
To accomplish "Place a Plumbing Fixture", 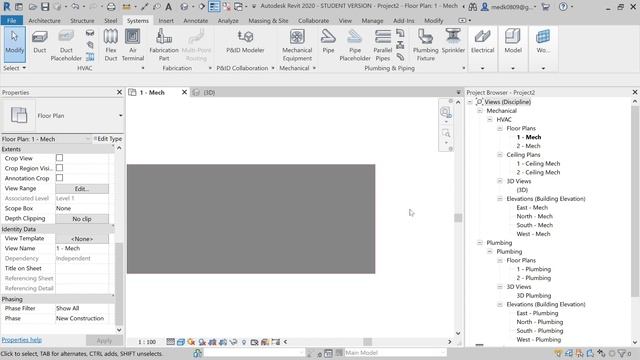I will (x=426, y=45).
